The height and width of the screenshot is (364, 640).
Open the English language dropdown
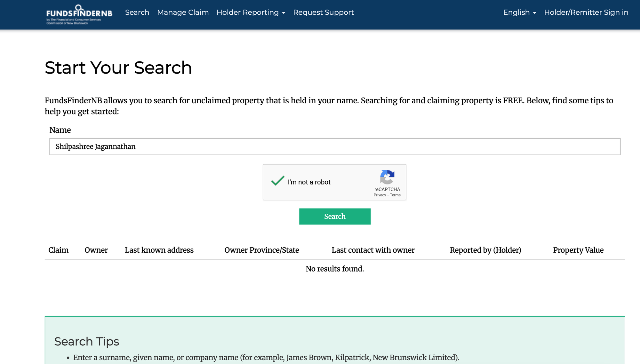519,12
